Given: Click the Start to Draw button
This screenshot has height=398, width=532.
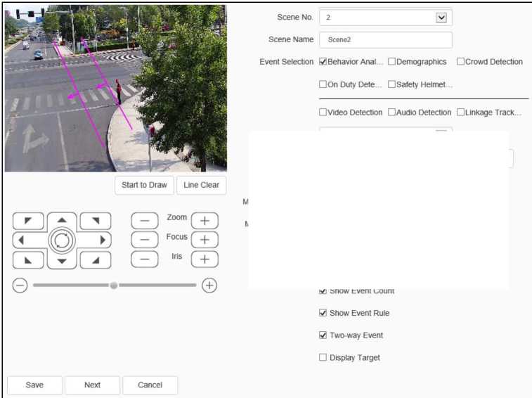Looking at the screenshot, I should click(144, 185).
